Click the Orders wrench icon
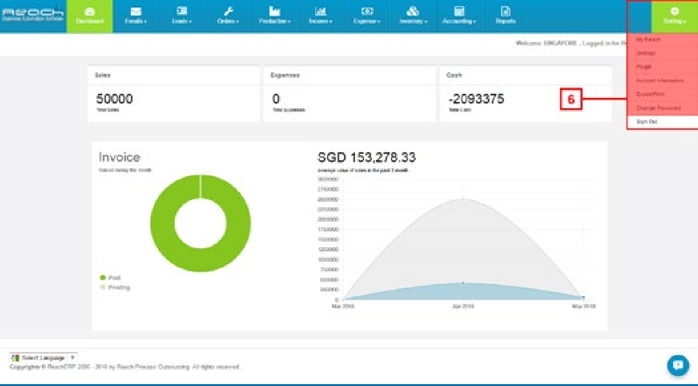Viewport: 698px width, 386px height. (228, 12)
